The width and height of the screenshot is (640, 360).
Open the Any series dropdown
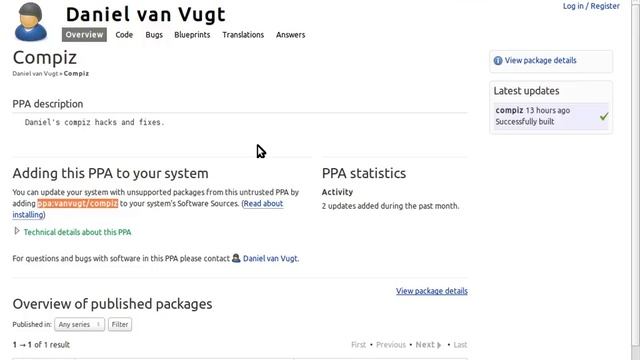(x=80, y=324)
